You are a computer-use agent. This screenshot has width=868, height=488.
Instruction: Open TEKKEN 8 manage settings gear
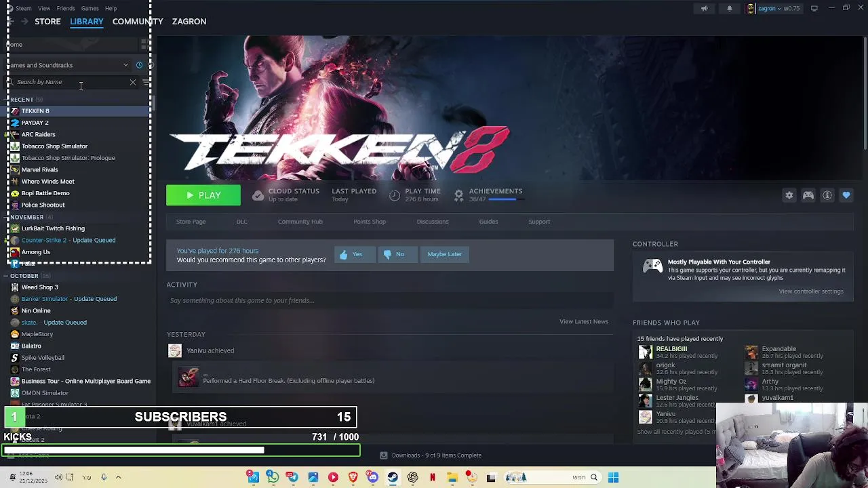tap(789, 195)
